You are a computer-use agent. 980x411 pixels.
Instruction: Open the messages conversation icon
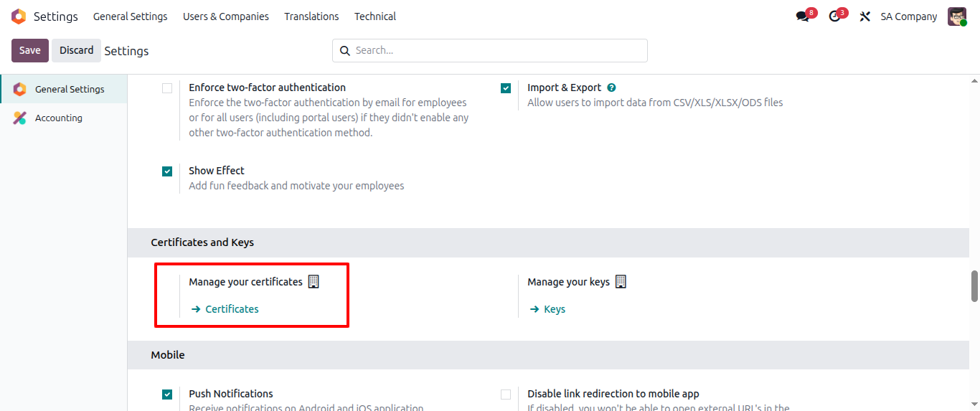point(802,16)
